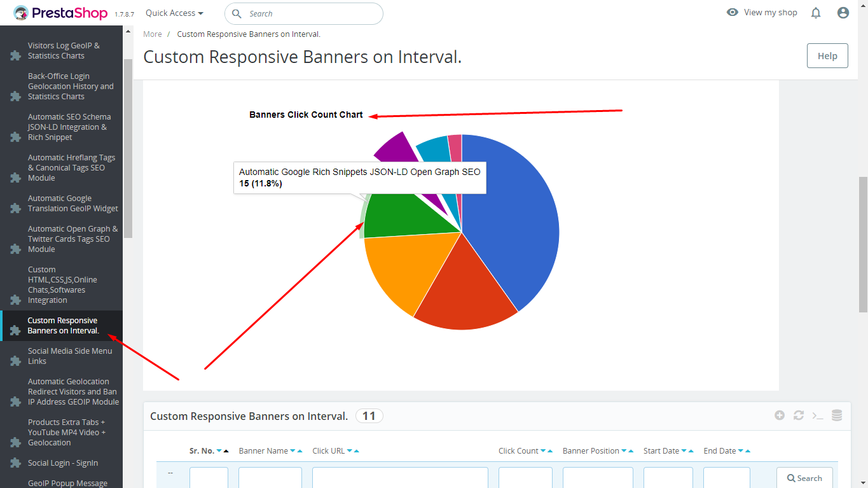Click the End Date filter field
This screenshot has width=868, height=488.
tap(727, 478)
